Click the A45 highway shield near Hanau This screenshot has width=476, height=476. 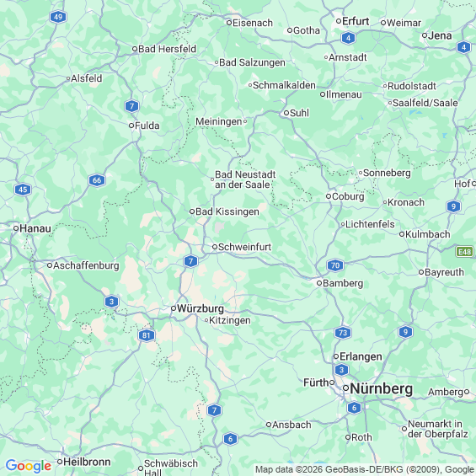[x=23, y=190]
